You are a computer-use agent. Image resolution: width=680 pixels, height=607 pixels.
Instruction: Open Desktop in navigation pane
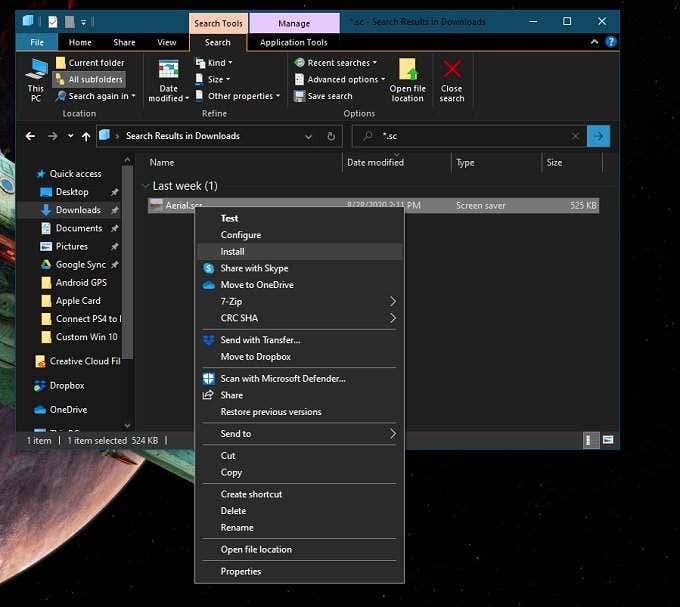pyautogui.click(x=72, y=192)
